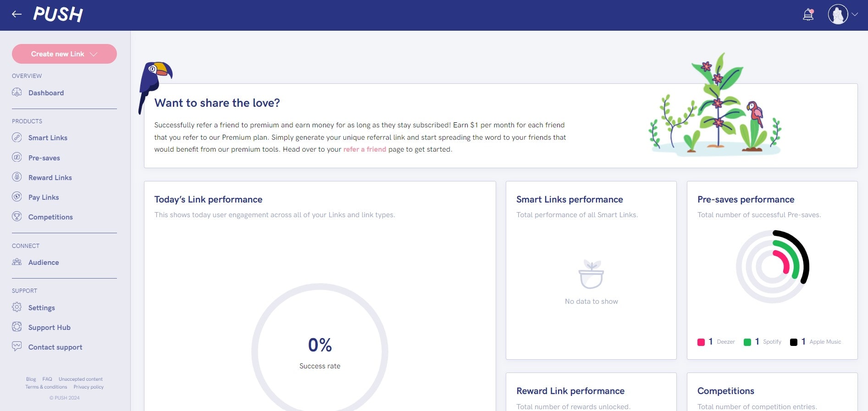Open Audience via the people icon

click(17, 262)
